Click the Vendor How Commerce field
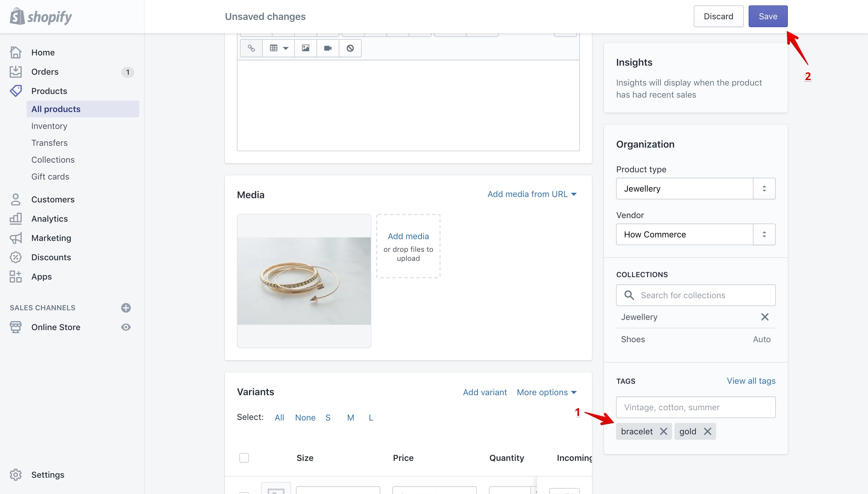The width and height of the screenshot is (868, 494). point(685,234)
